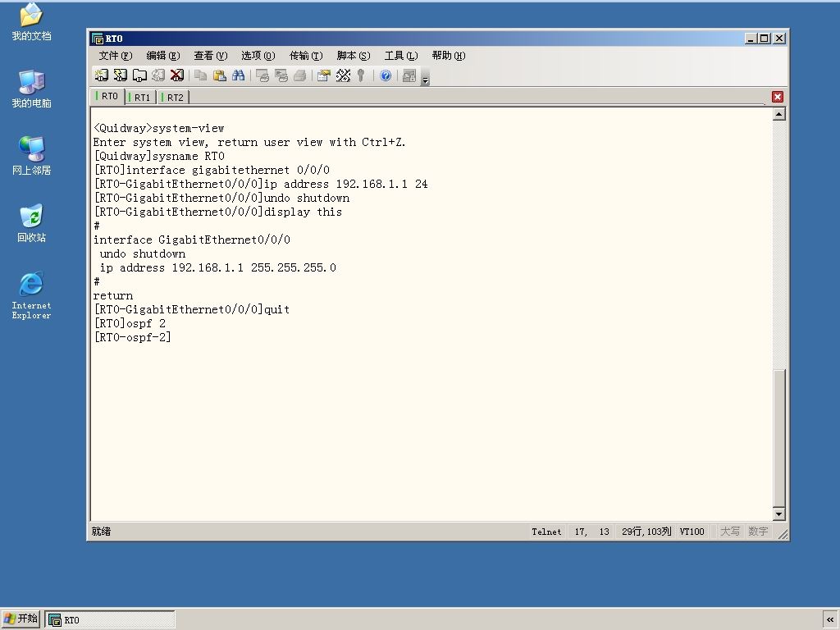Open the 传输(T) menu
Viewport: 840px width, 630px height.
(306, 56)
